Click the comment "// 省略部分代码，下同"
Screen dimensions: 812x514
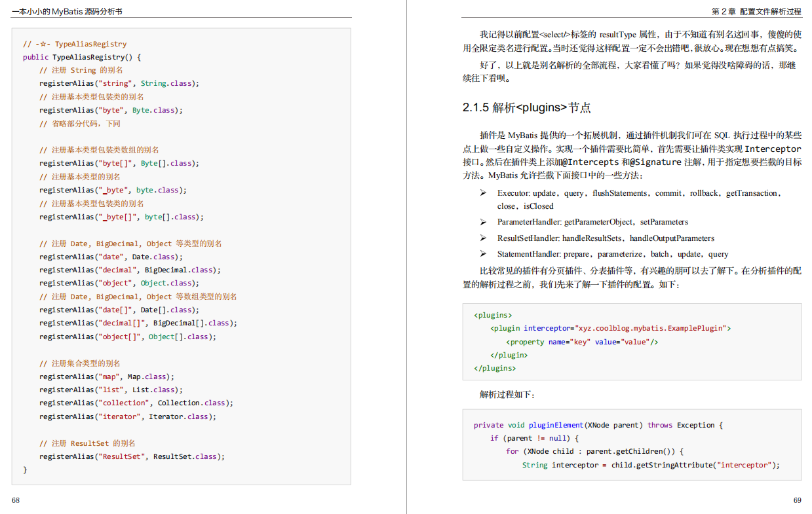point(80,123)
